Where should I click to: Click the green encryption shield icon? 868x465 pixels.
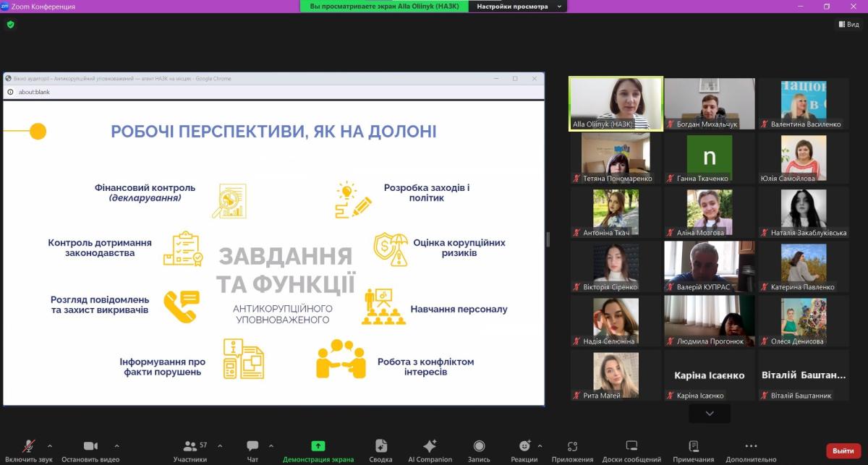10,24
